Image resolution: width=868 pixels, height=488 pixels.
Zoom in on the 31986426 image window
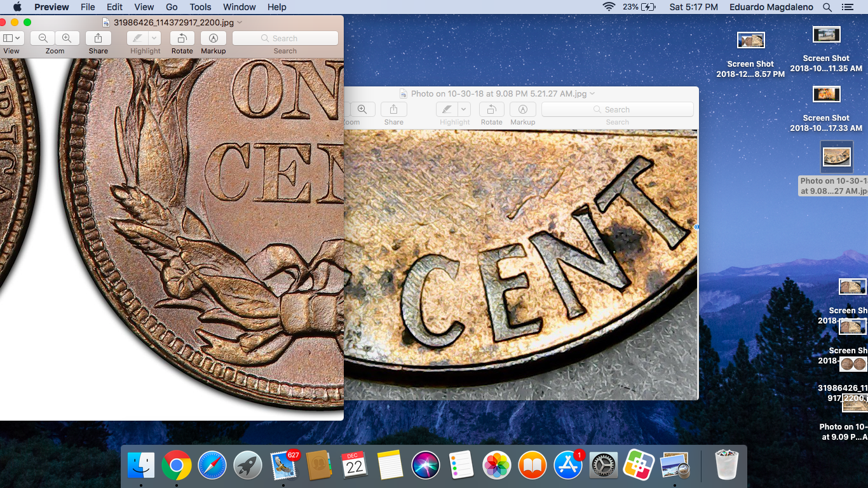click(67, 38)
